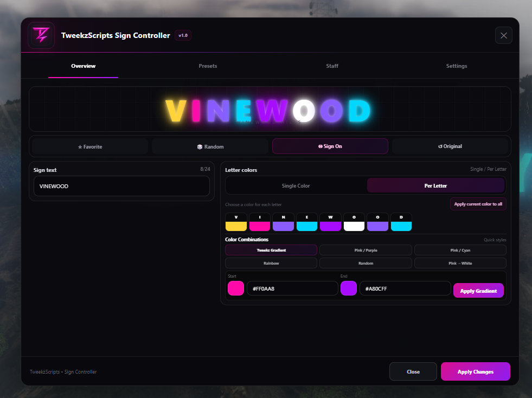Click the Apply Gradient button

coord(478,291)
